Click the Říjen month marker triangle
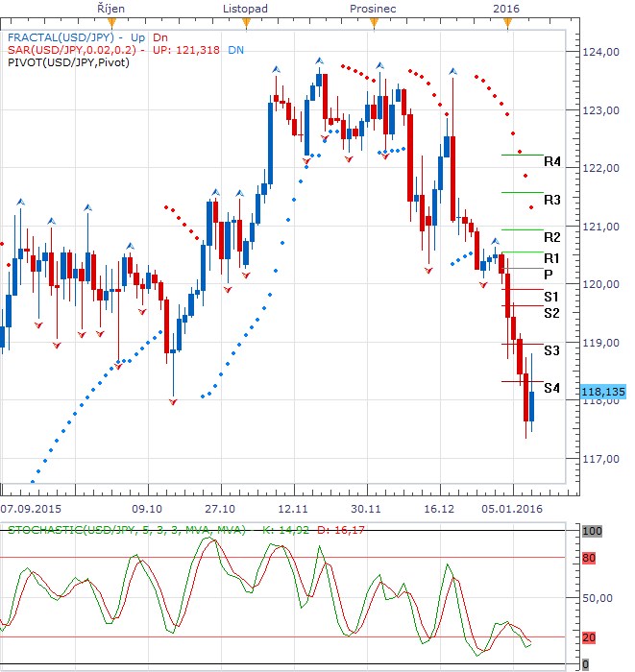 point(112,24)
